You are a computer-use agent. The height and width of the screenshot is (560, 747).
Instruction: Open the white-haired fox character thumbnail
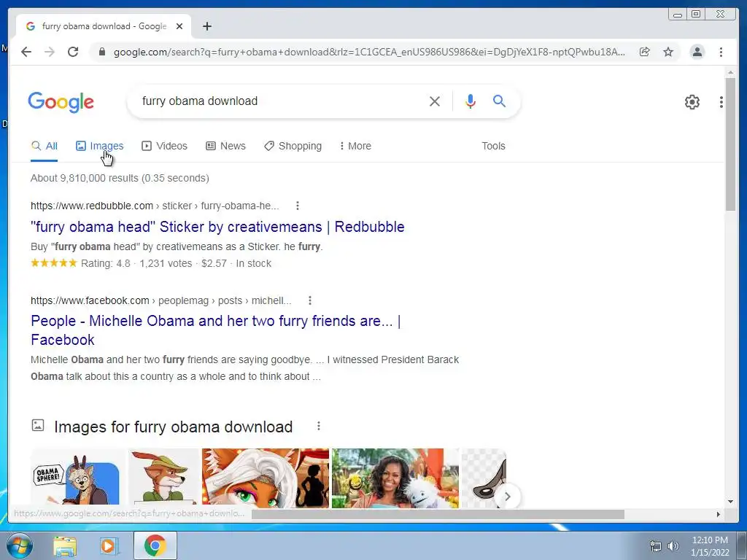[266, 478]
